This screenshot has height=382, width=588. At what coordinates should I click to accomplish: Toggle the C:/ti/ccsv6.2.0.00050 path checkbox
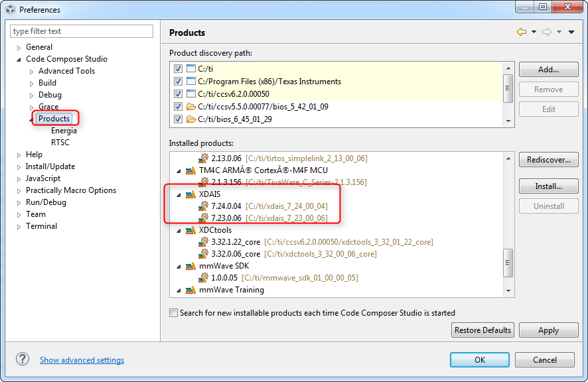click(178, 94)
